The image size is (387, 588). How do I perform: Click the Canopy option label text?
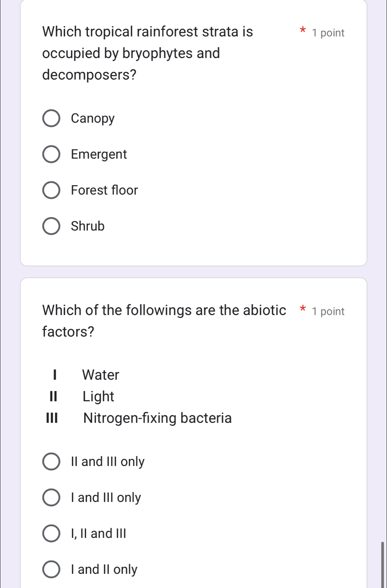[x=92, y=118]
